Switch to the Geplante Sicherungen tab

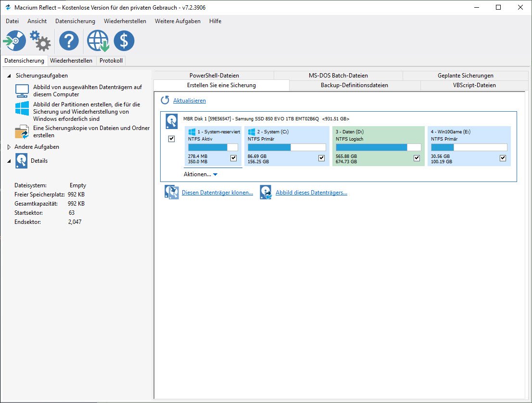click(465, 75)
